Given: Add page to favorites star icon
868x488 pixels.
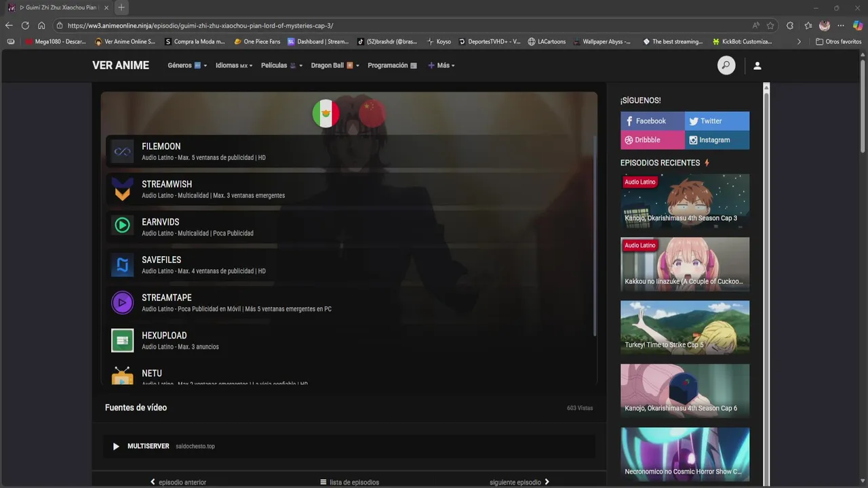Looking at the screenshot, I should point(770,25).
